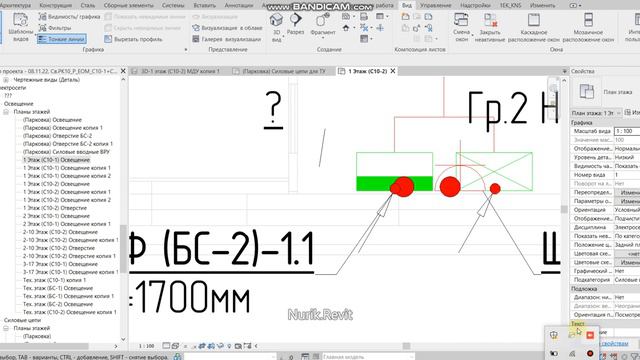The height and width of the screenshot is (360, 640).
Task: Open the Архитектура ribbon tab
Action: (16, 5)
